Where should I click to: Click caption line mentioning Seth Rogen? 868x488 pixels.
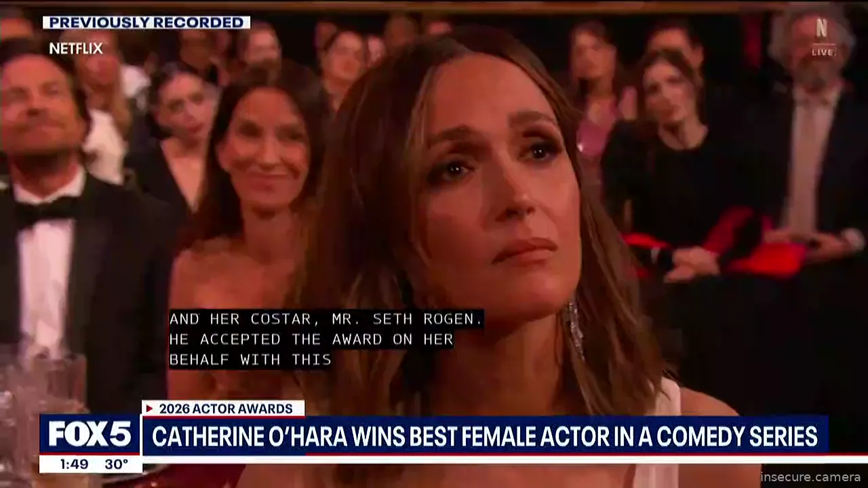pyautogui.click(x=326, y=319)
